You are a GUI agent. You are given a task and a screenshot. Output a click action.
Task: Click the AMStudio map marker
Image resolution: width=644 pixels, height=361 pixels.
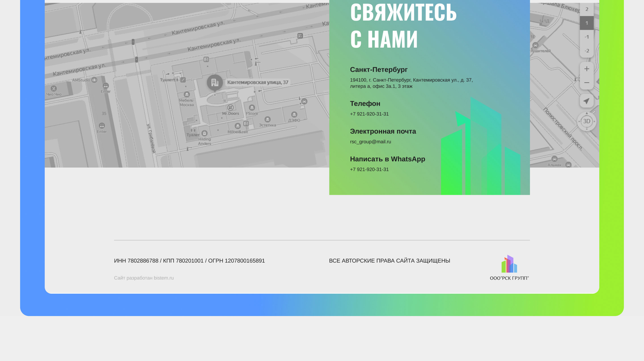(94, 80)
